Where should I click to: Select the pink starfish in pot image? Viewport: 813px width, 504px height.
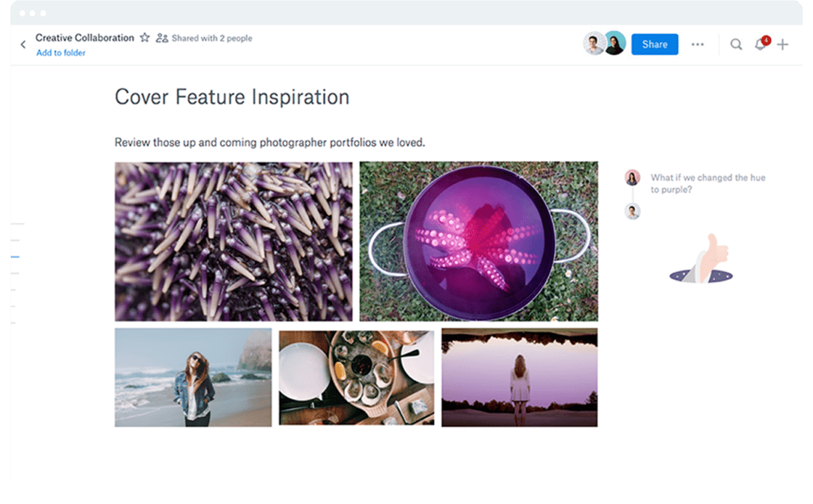[478, 241]
